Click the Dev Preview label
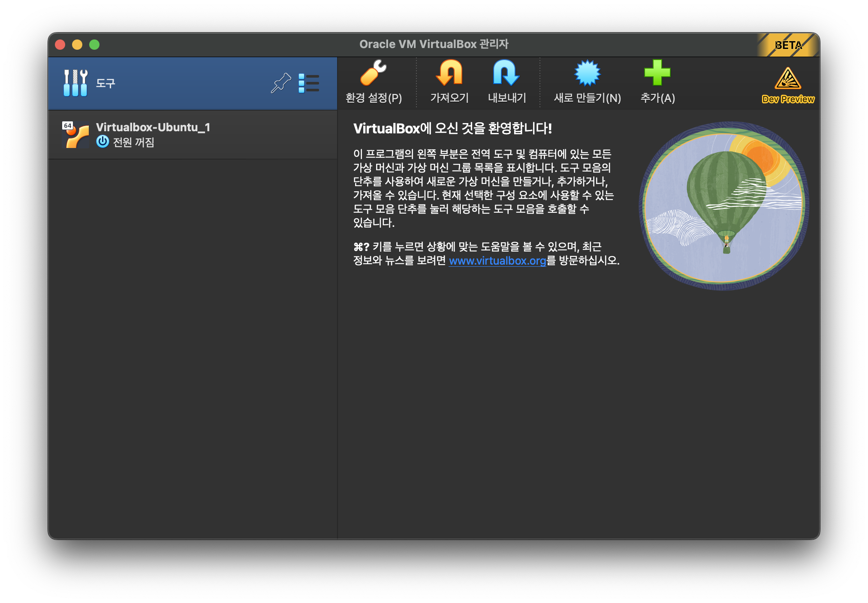This screenshot has width=868, height=603. tap(788, 99)
